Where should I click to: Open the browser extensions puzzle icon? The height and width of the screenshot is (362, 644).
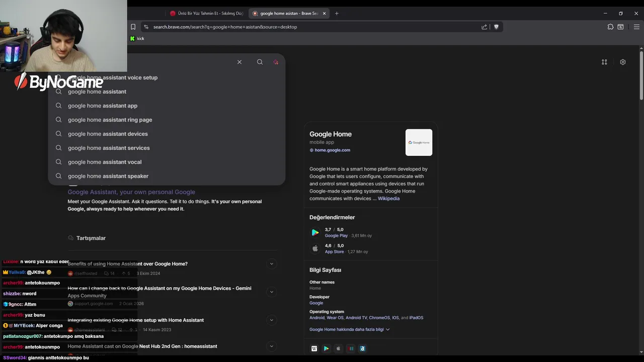610,27
